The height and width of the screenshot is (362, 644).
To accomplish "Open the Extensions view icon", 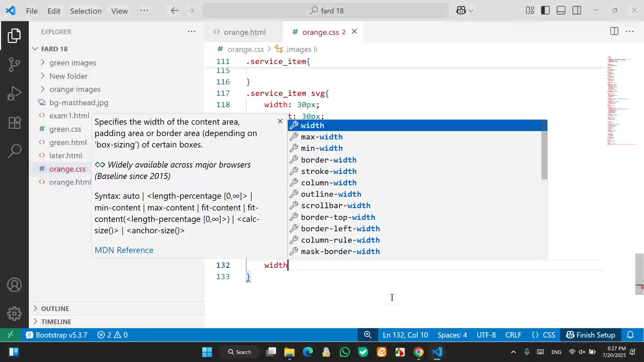I will tap(14, 123).
